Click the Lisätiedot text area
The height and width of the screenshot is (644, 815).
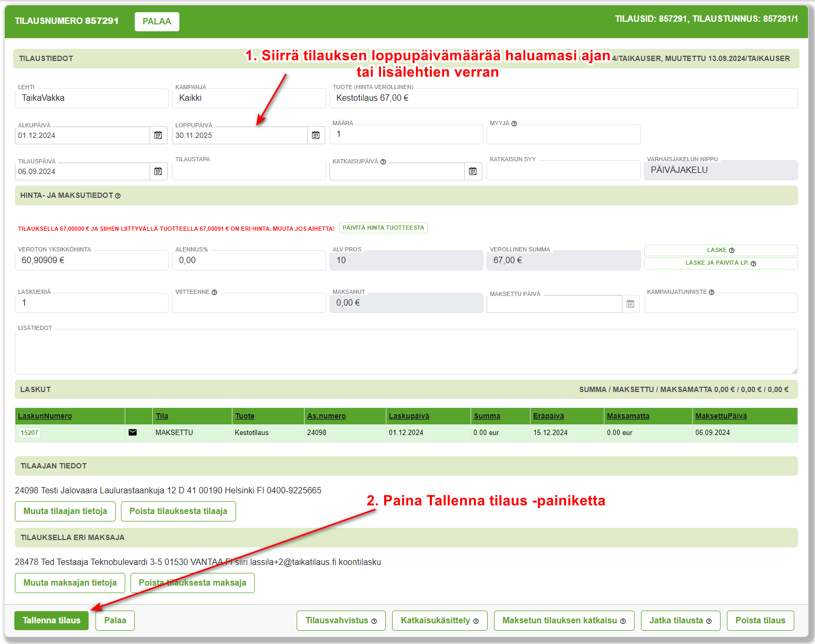pos(406,352)
